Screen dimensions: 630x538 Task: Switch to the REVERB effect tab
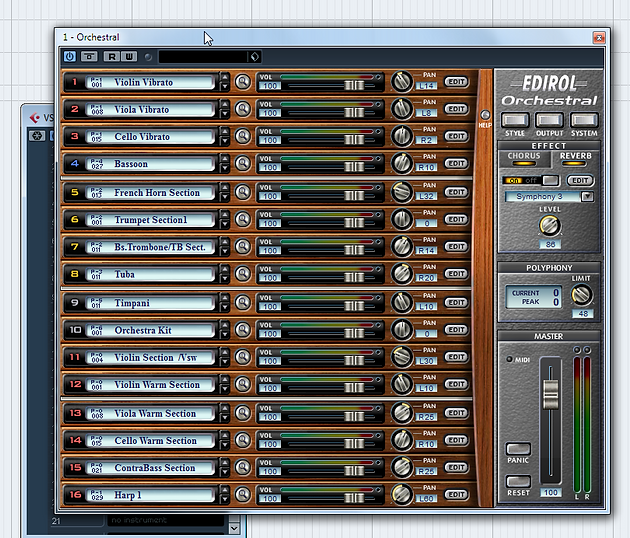click(x=575, y=159)
